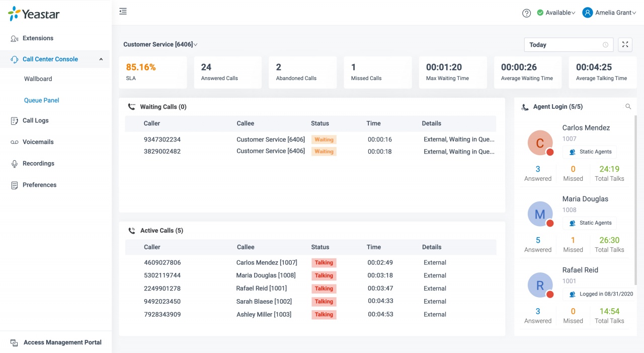644x353 pixels.
Task: Open the Amelia Grant account menu
Action: click(609, 13)
